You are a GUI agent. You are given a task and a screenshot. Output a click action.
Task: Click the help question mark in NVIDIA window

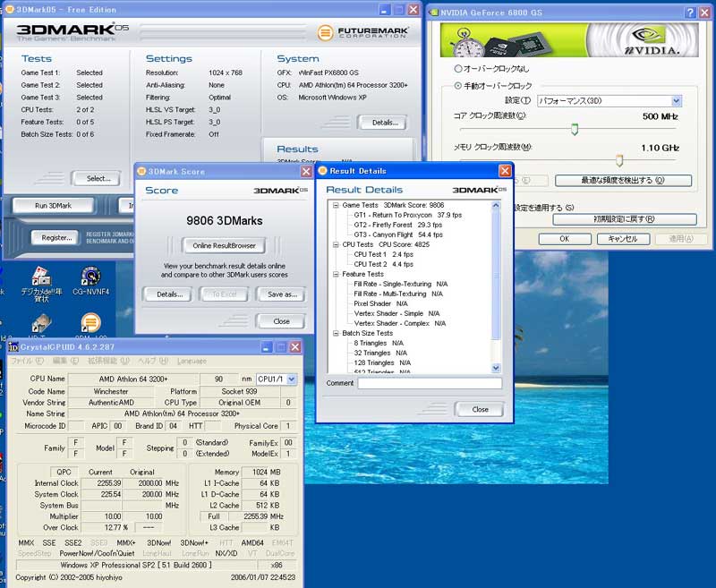690,13
